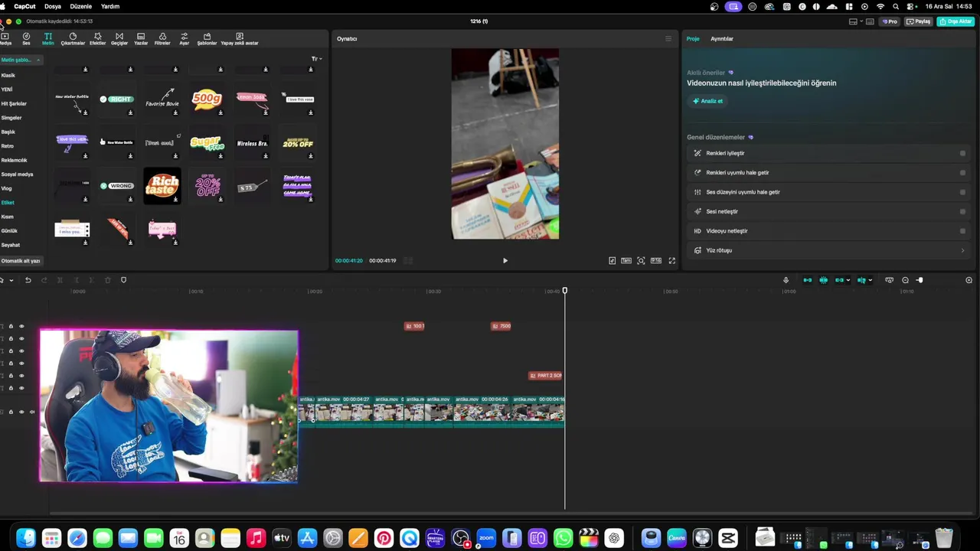Open Canva from the Dock
Viewport: 980px width, 551px height.
677,538
